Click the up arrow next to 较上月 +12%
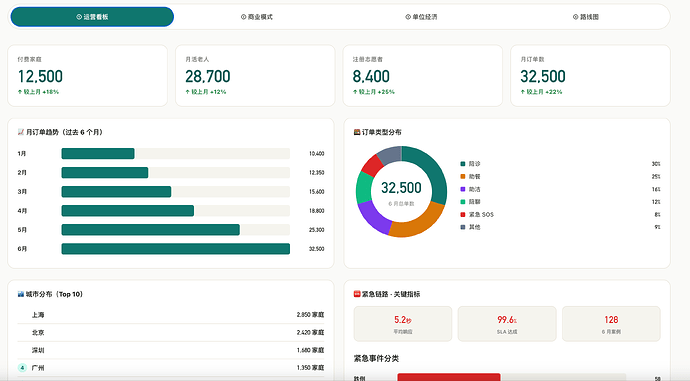Viewport: 690px width, 381px height. point(187,92)
